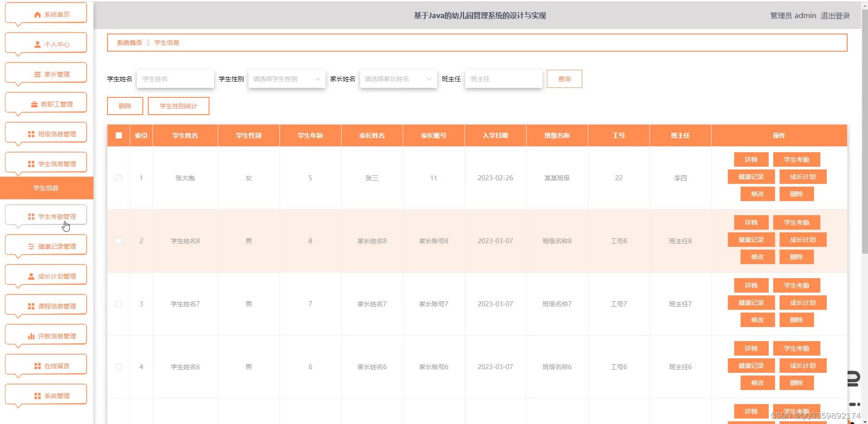Image resolution: width=868 pixels, height=424 pixels.
Task: Click the 删除 button above the table
Action: tap(125, 106)
